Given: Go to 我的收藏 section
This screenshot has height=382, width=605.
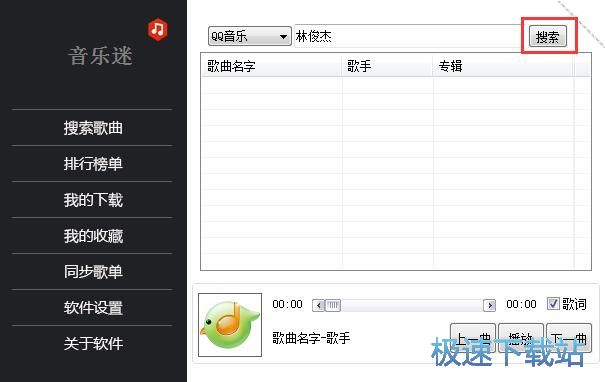Looking at the screenshot, I should pyautogui.click(x=93, y=236).
